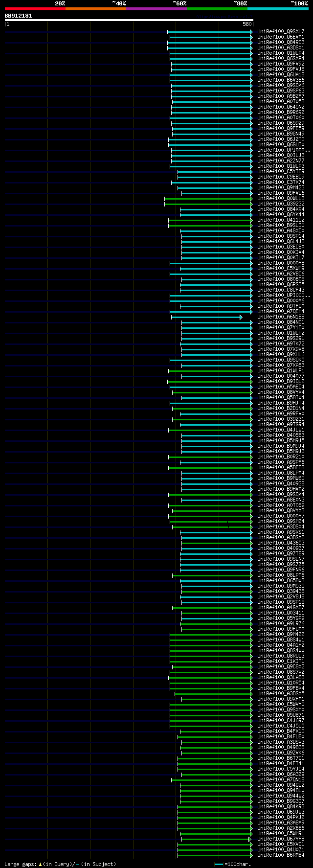Select the UniRef100_Q94GL2 label
313x868 pixels.
(281, 785)
